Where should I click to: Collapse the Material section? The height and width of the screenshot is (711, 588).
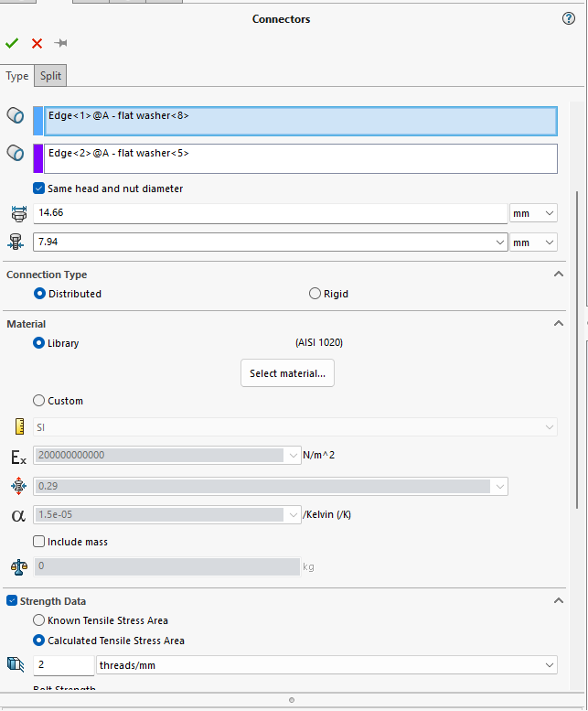[559, 323]
